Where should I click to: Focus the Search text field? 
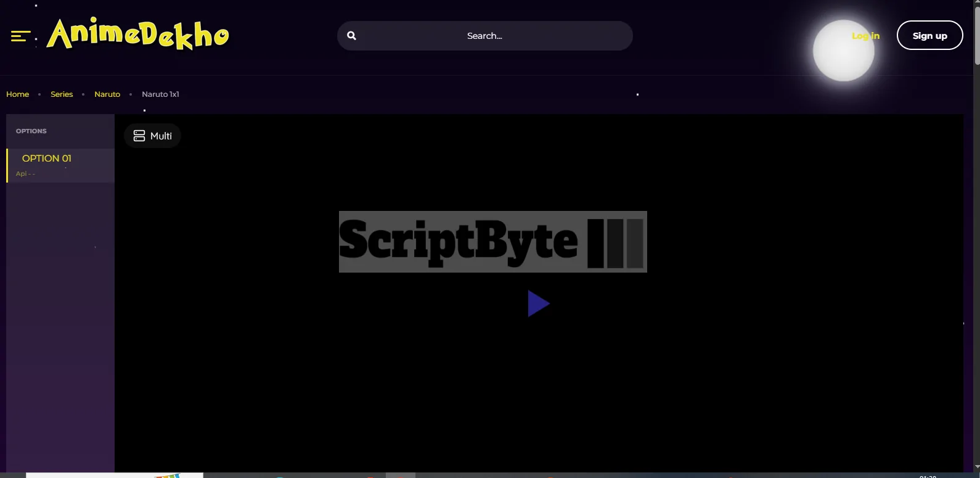point(484,36)
